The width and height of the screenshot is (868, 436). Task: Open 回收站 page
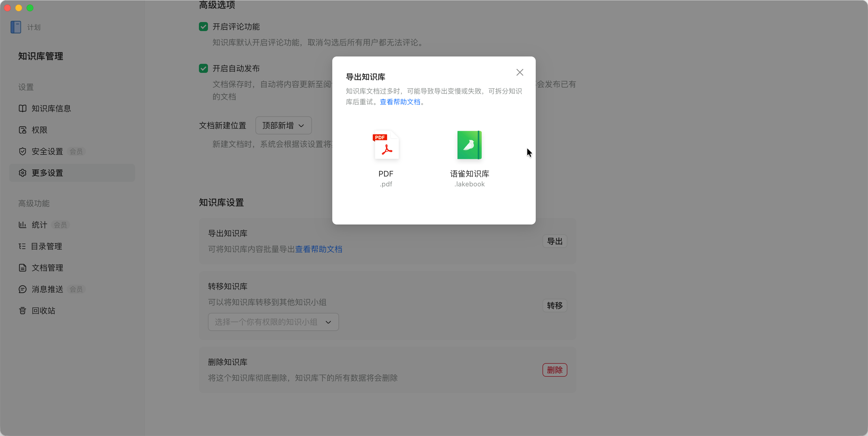click(72, 311)
